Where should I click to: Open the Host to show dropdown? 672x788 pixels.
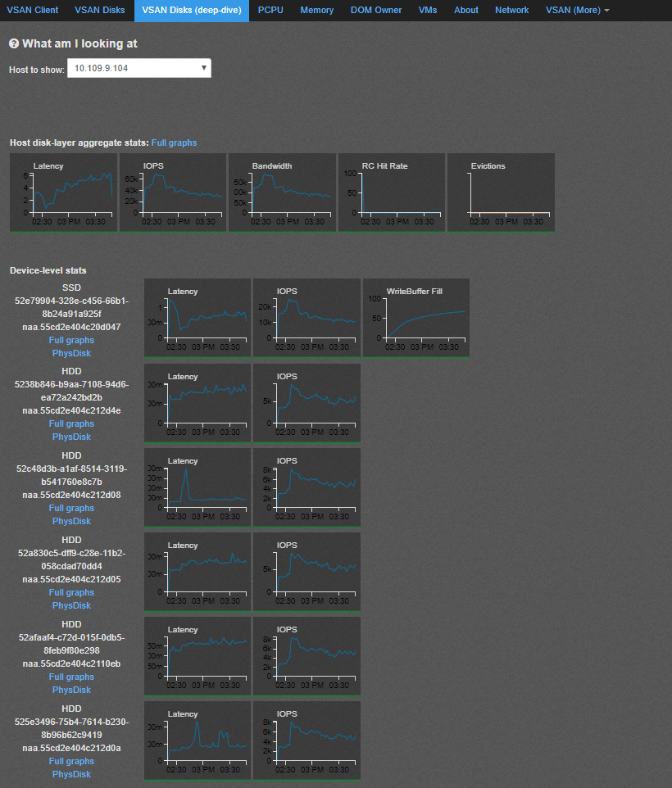139,68
